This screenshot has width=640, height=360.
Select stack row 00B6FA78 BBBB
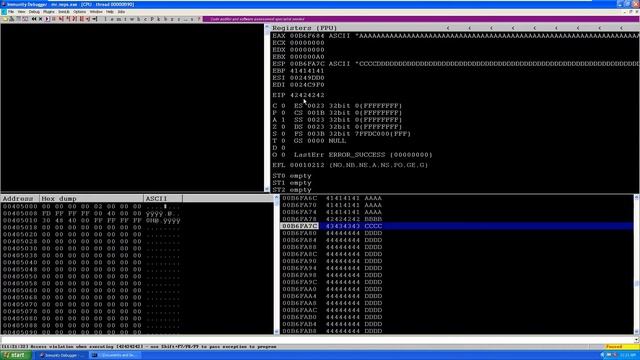[x=457, y=219]
